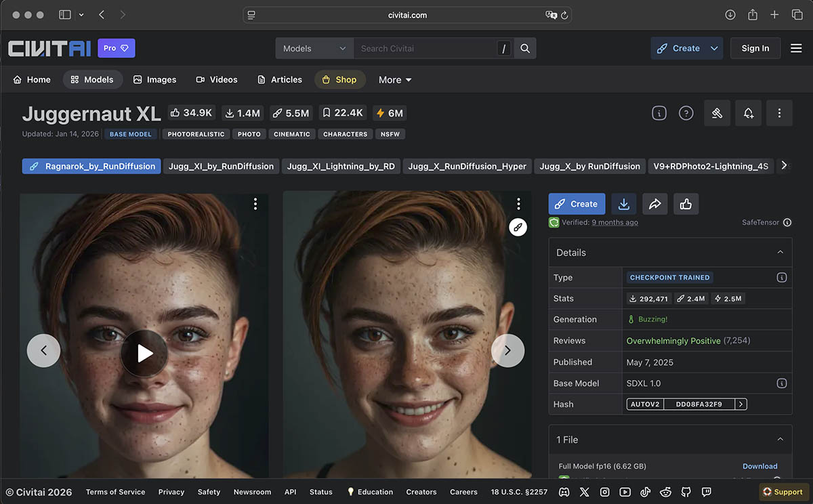
Task: Open the More navigation dropdown
Action: coord(395,80)
